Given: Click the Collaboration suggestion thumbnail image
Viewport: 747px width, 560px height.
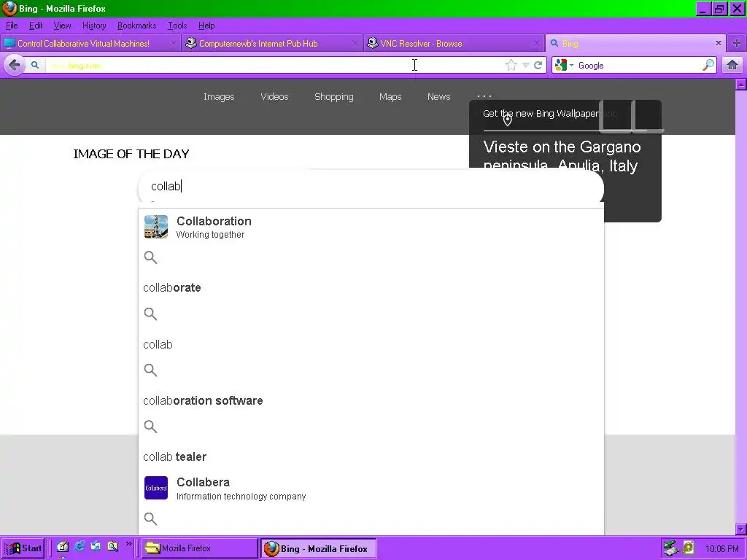Looking at the screenshot, I should 156,227.
